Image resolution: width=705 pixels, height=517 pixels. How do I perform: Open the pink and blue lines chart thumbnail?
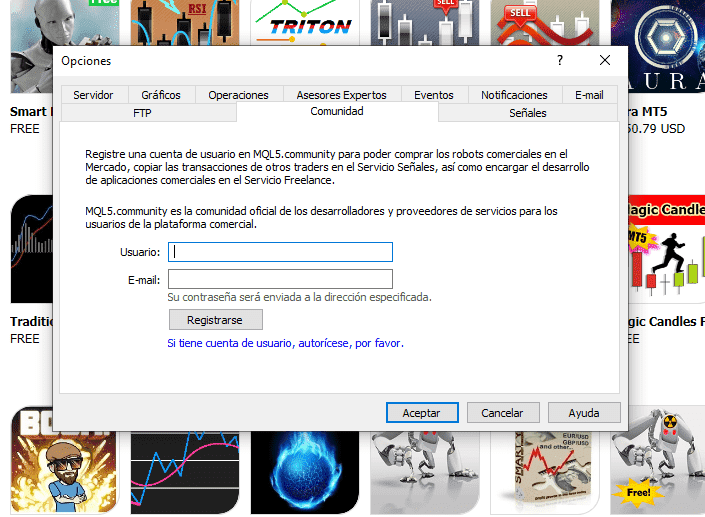tap(185, 472)
